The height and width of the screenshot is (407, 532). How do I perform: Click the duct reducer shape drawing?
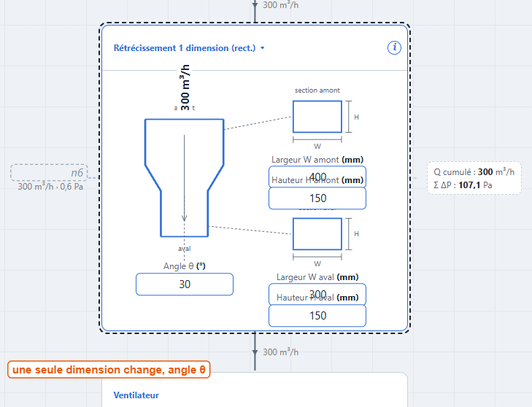coord(184,178)
